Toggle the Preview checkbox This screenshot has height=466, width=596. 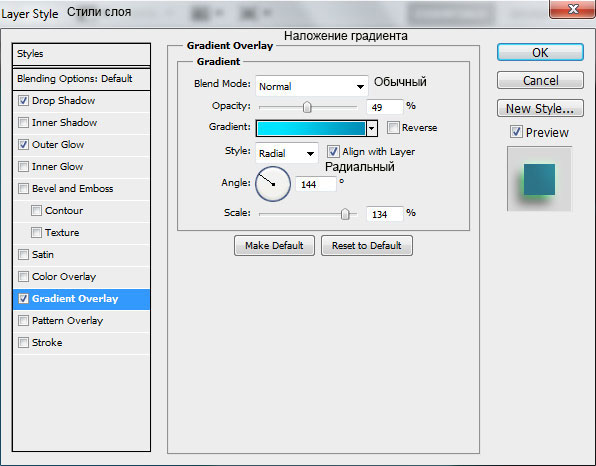pos(516,132)
